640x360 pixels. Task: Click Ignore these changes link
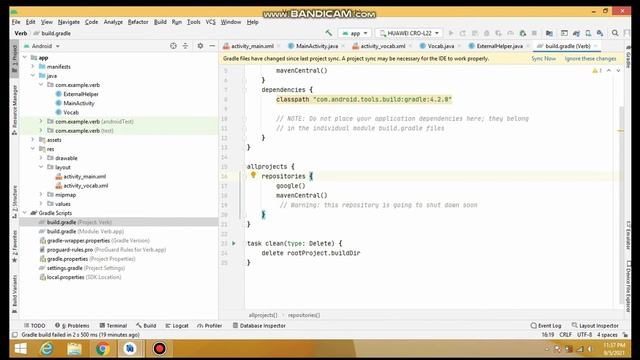[591, 59]
